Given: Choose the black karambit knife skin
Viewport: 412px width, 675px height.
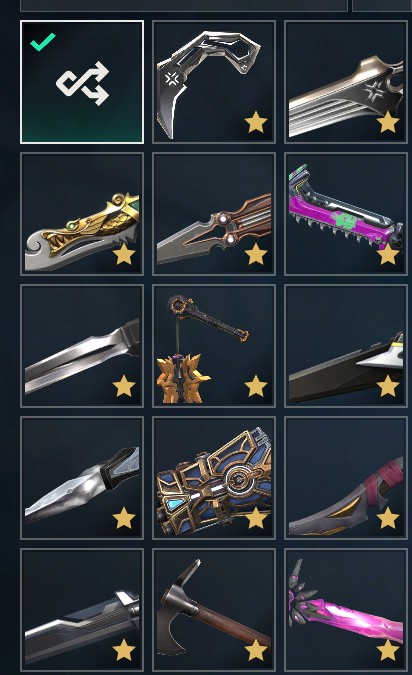Looking at the screenshot, I should pyautogui.click(x=214, y=82).
